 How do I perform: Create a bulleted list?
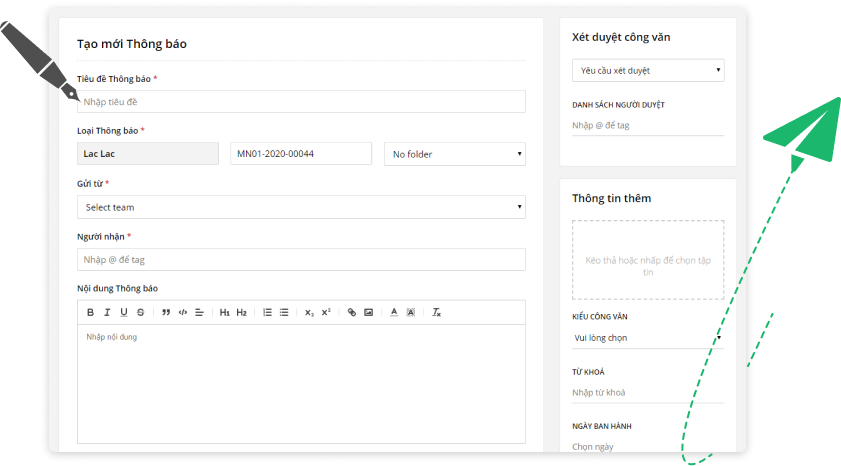284,312
